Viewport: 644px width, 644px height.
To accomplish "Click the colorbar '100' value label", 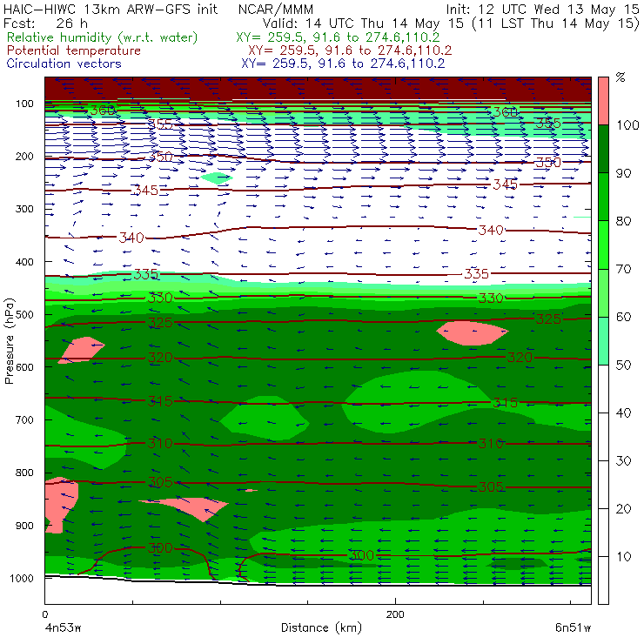I will click(627, 124).
